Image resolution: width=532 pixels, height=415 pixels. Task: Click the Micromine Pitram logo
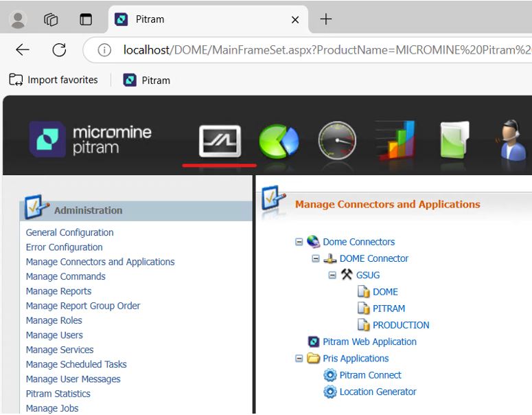[91, 139]
